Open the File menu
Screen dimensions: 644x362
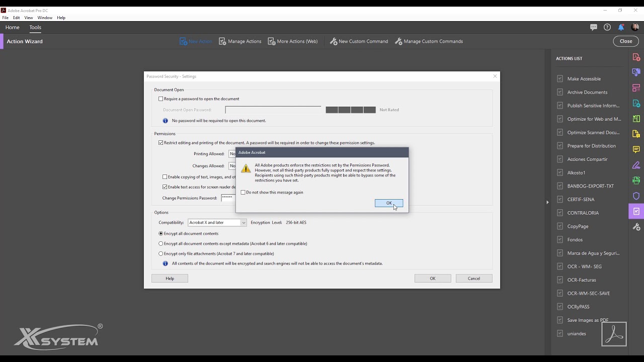pos(6,18)
